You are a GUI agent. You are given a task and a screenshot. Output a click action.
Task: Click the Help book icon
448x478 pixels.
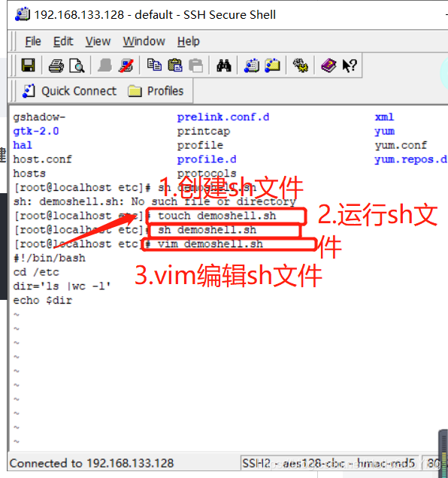[328, 65]
